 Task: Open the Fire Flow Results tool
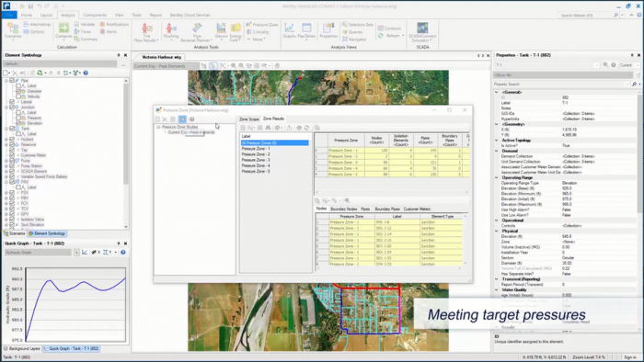[145, 32]
